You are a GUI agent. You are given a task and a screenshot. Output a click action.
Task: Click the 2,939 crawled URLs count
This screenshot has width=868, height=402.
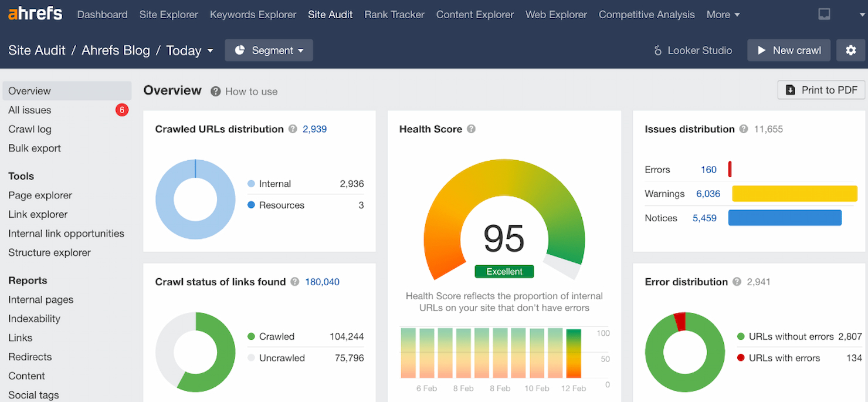(x=314, y=129)
